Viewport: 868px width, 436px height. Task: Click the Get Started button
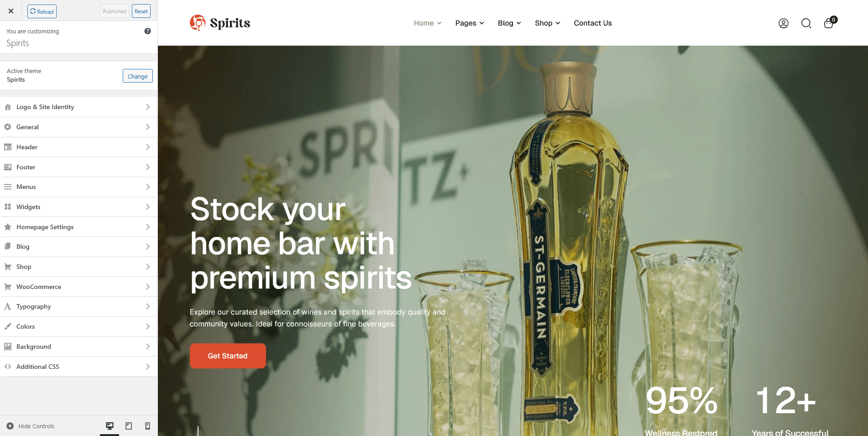[x=228, y=356]
